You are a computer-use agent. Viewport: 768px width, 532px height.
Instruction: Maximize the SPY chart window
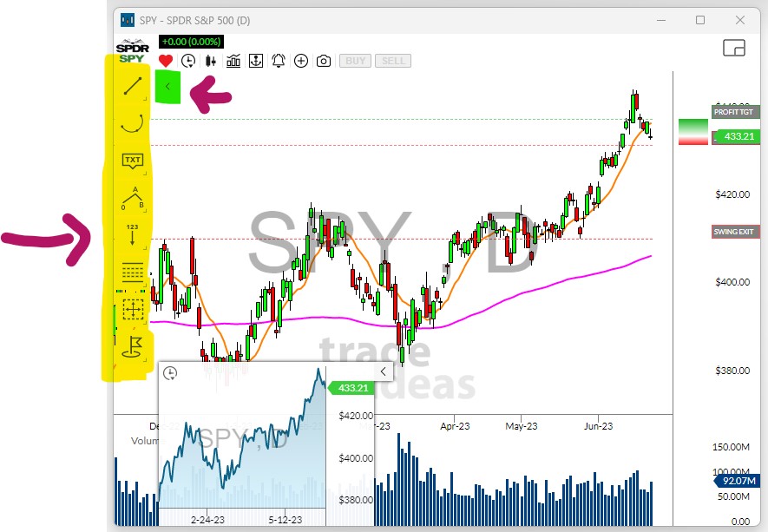click(x=700, y=20)
